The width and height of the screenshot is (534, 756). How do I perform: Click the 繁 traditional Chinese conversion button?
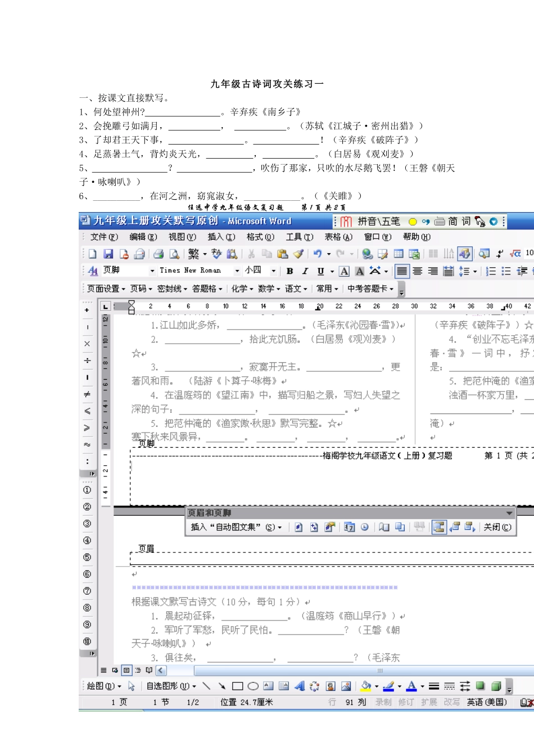[x=193, y=254]
